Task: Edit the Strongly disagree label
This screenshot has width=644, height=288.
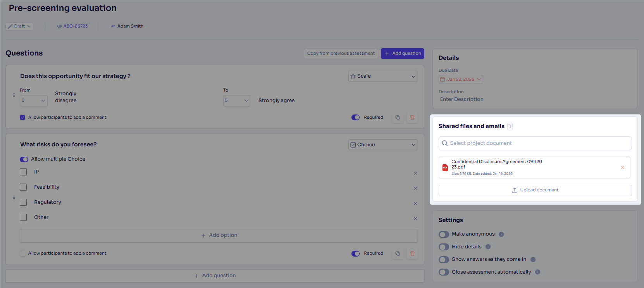Action: (x=66, y=97)
